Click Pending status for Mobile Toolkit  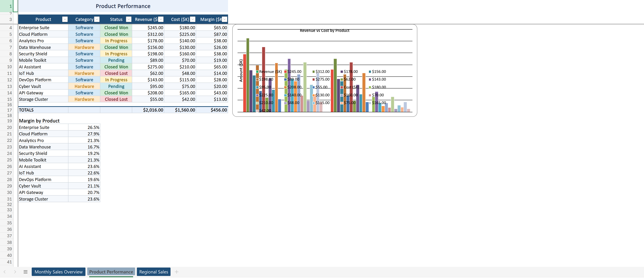tap(116, 60)
